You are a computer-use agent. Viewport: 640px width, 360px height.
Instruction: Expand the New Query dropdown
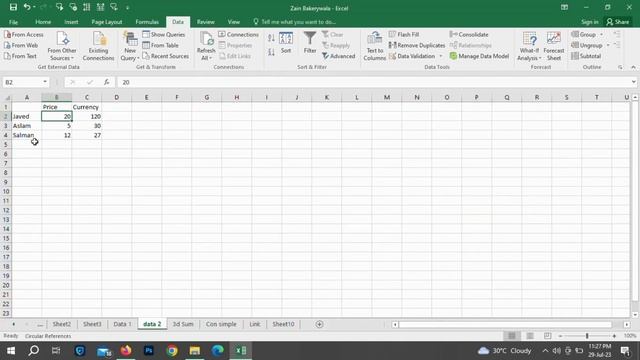tap(130, 54)
